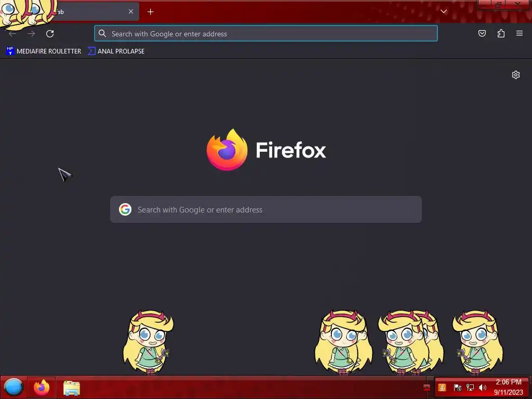Screen dimensions: 532x399
Task: Open Action Center flag tray icon
Action: coord(457,388)
